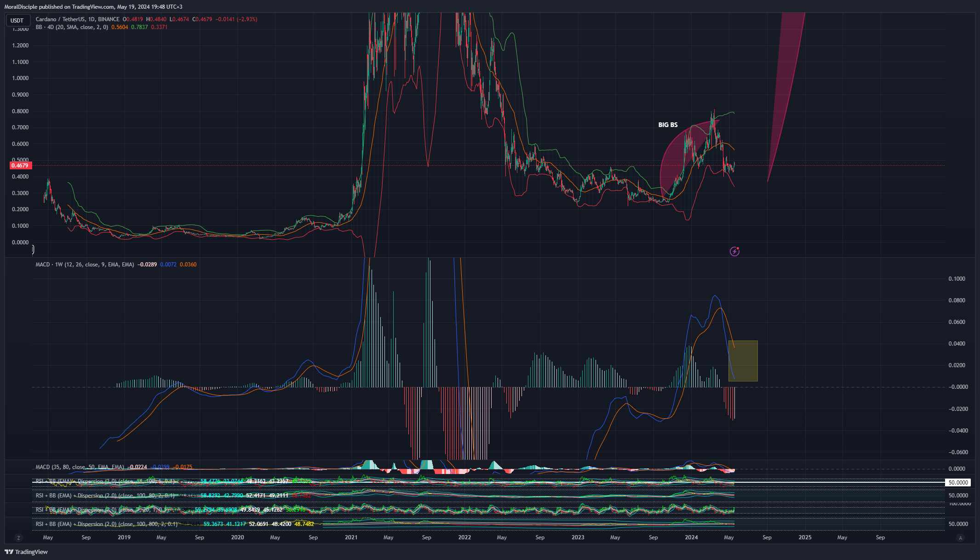Screen dimensions: 980x560
Task: Click the -0.0141 (-2.93%) change value
Action: click(236, 19)
